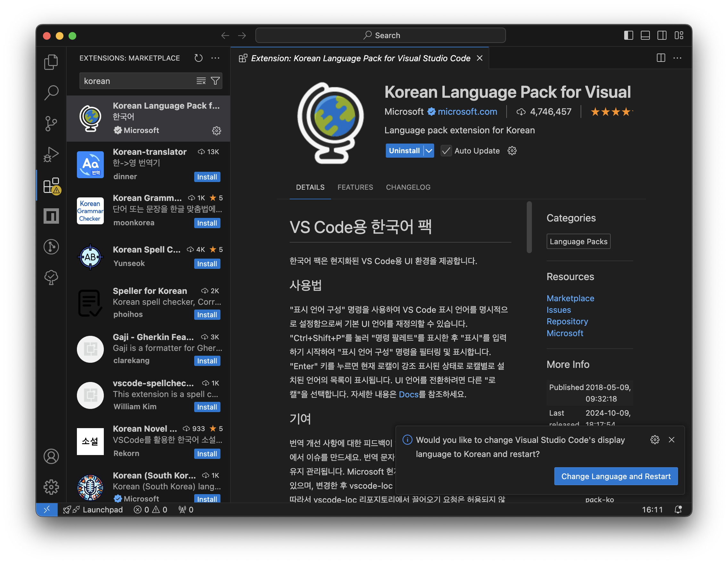Click the Extensions activity bar icon
728x564 pixels.
point(51,185)
